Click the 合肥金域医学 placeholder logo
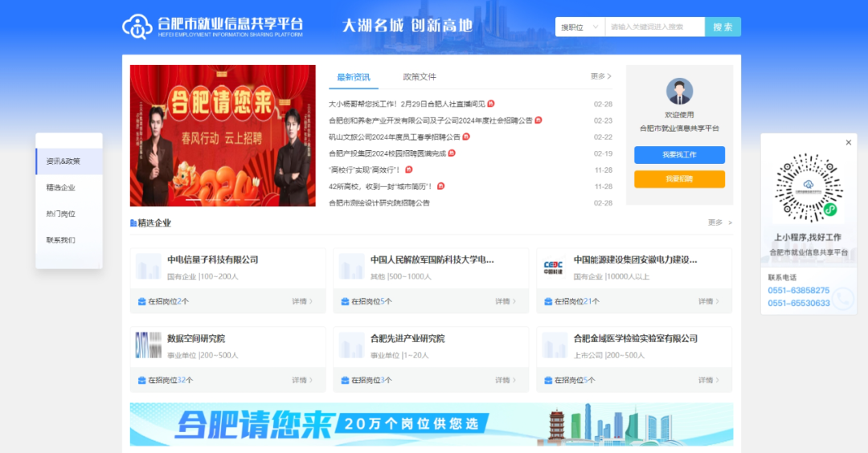 555,345
